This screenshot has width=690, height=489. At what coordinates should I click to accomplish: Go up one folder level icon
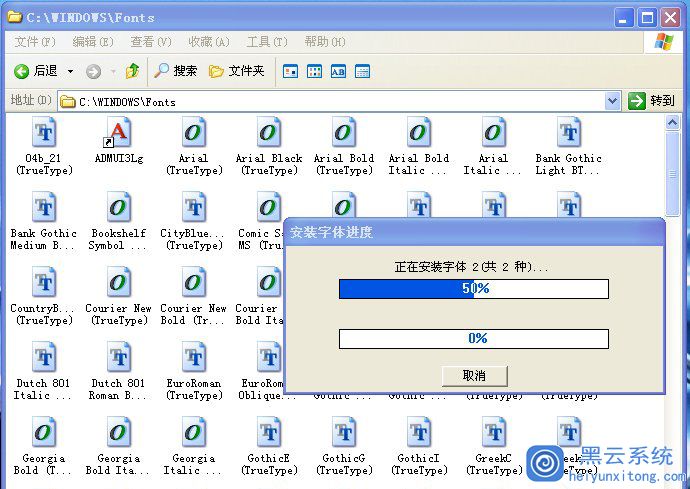132,71
